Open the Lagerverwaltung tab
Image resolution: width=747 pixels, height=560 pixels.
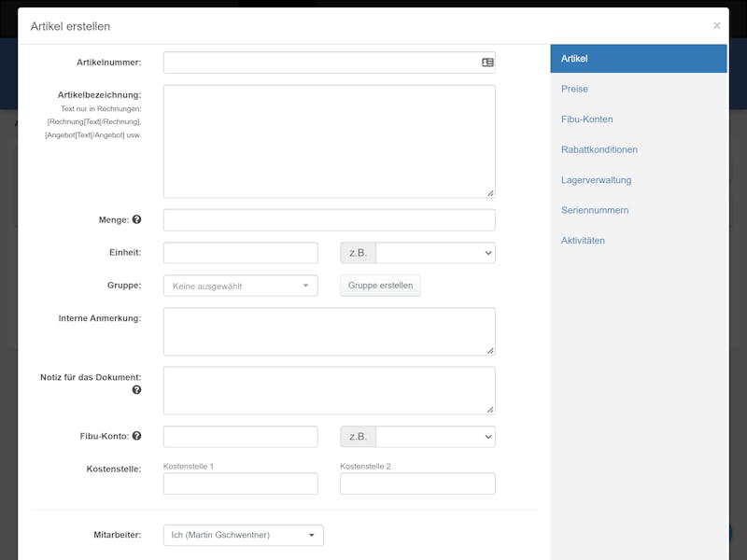(596, 180)
